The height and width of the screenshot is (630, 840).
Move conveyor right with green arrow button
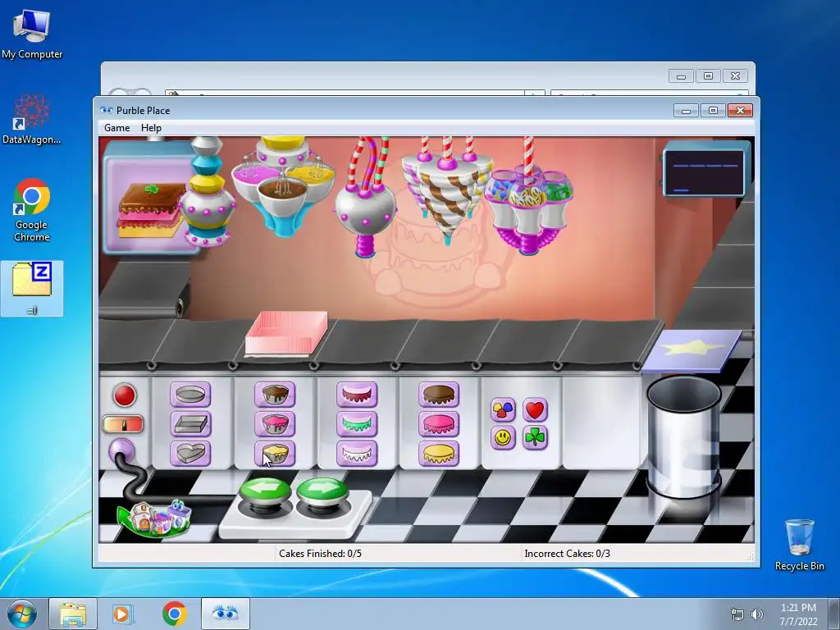(322, 492)
